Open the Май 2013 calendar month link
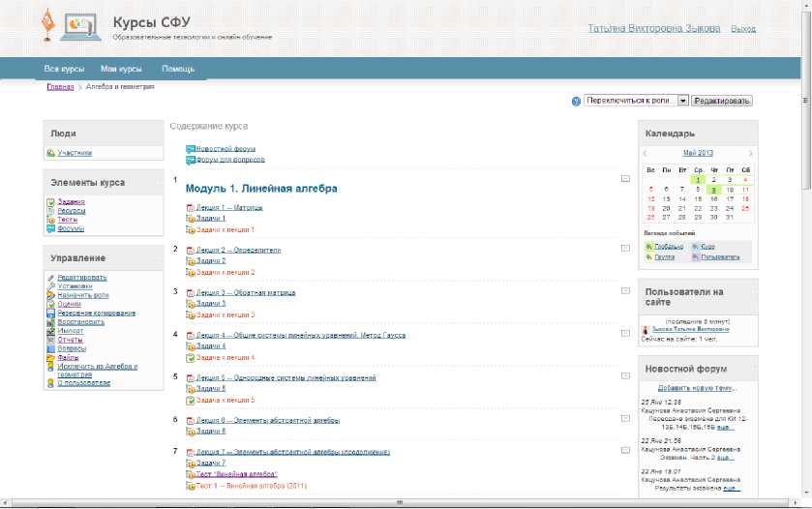Image resolution: width=812 pixels, height=509 pixels. click(x=698, y=153)
